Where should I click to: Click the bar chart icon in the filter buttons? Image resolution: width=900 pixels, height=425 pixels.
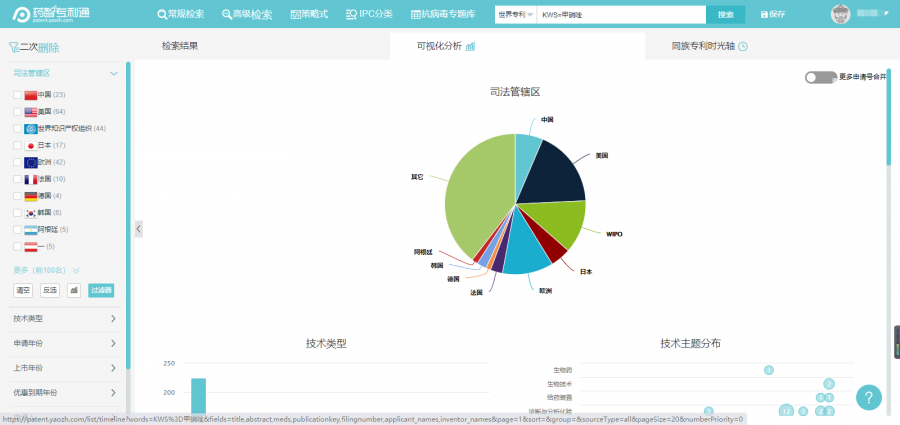pyautogui.click(x=74, y=290)
